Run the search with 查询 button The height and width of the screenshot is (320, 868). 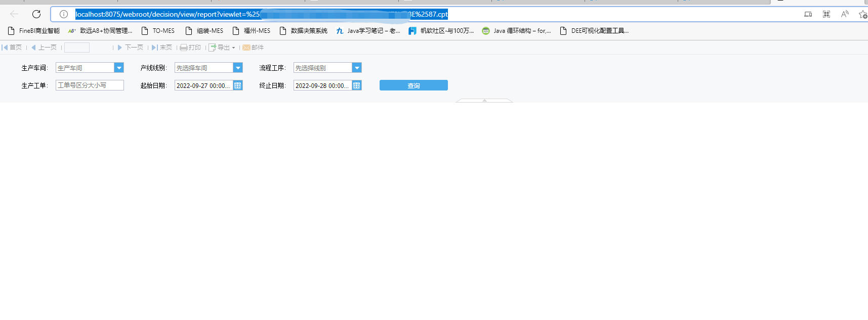pos(414,85)
